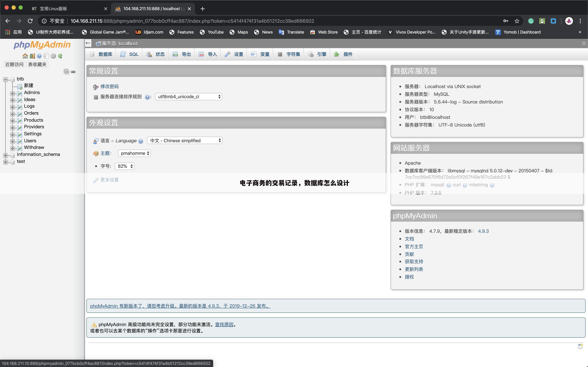588x367 pixels.
Task: Switch to the SQL tab
Action: pos(129,54)
